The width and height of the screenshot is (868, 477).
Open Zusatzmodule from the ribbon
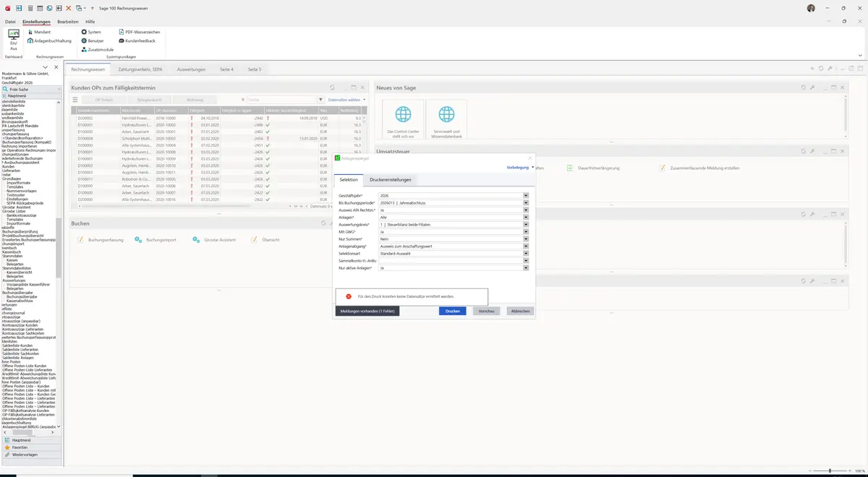click(97, 49)
